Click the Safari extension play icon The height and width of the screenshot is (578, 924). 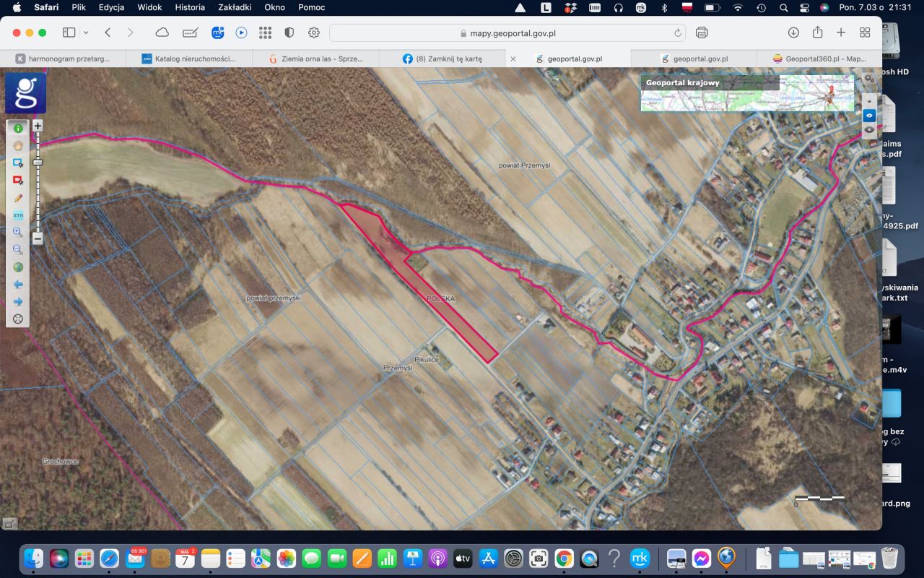coord(241,33)
